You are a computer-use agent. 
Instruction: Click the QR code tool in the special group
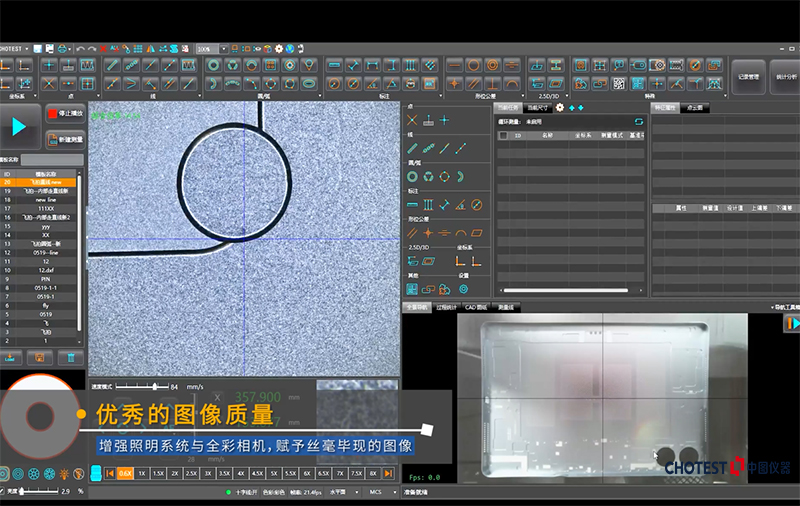tap(618, 83)
